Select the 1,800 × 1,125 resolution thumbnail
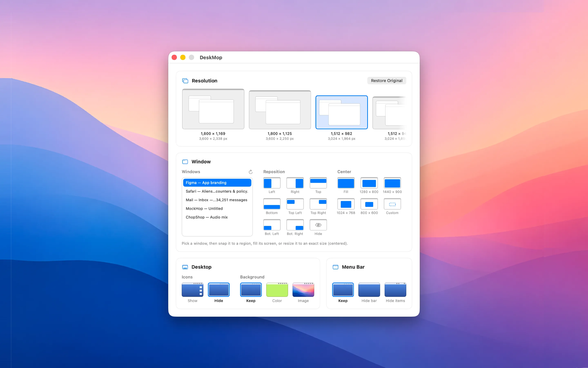Viewport: 588px width, 368px height. coord(280,110)
